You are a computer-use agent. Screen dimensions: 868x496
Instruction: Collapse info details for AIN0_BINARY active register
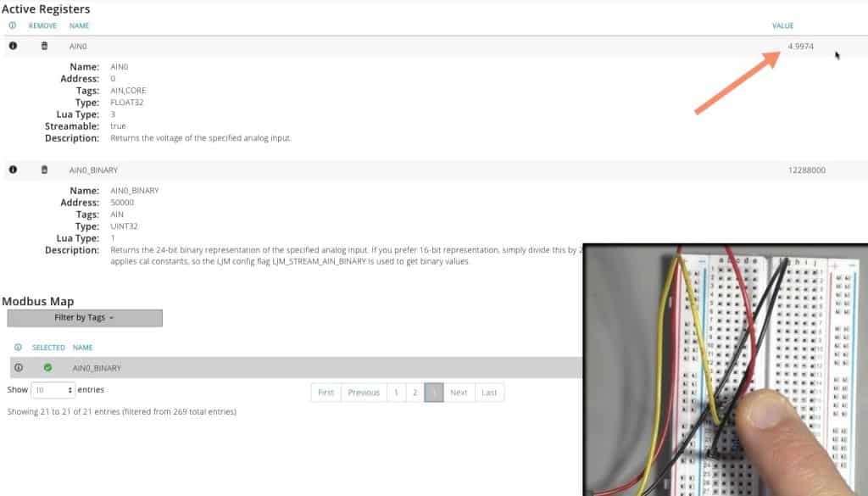(x=13, y=170)
